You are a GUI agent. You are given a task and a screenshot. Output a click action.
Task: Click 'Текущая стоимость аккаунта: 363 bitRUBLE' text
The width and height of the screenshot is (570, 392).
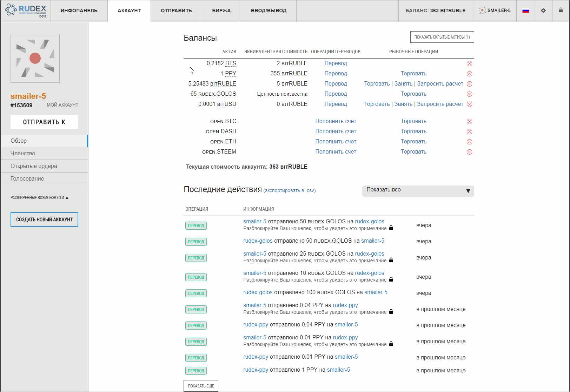point(247,167)
